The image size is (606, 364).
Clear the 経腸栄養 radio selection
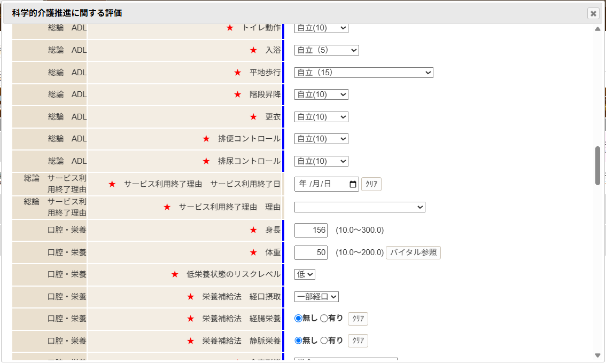tap(358, 319)
